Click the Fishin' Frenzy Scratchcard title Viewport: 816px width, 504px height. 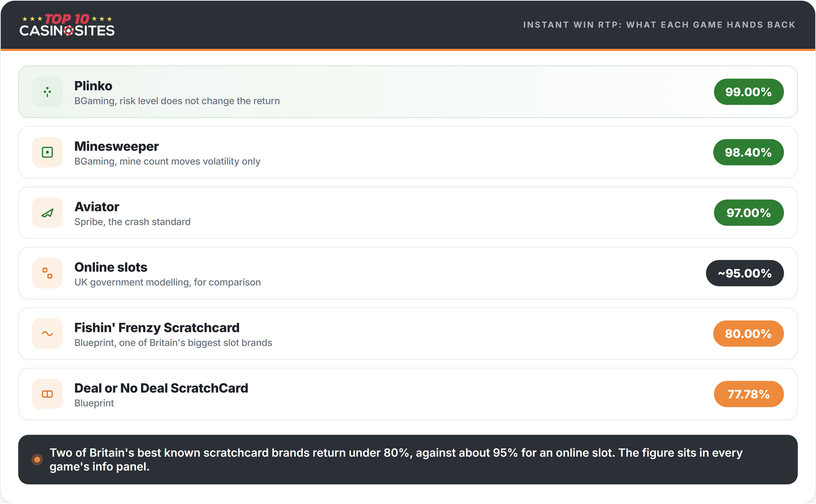(157, 328)
